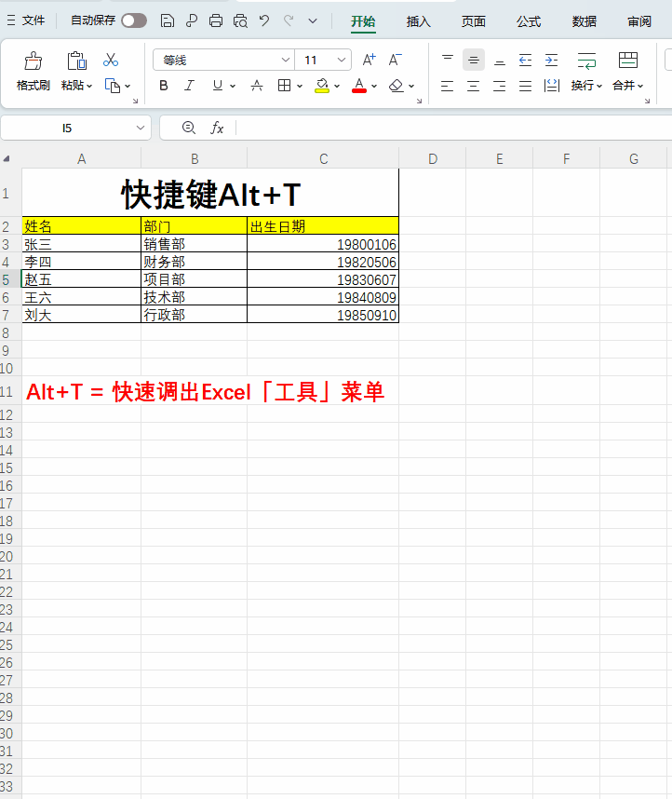Expand the borders dropdown arrow
Screen dimensions: 672x799
tap(300, 86)
